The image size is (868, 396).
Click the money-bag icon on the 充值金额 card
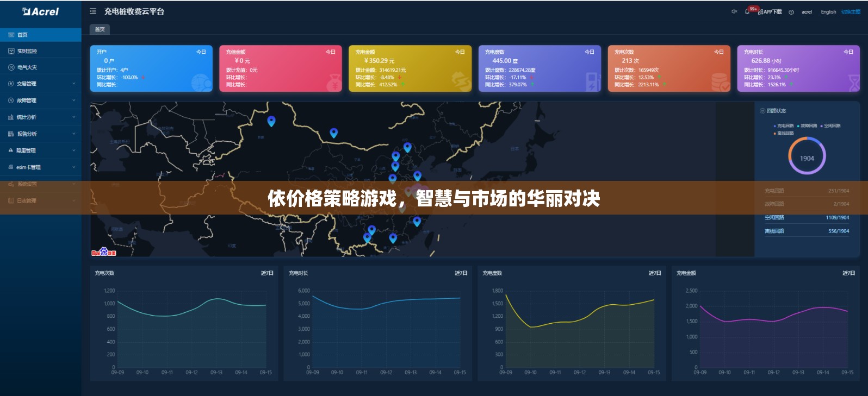pos(333,83)
